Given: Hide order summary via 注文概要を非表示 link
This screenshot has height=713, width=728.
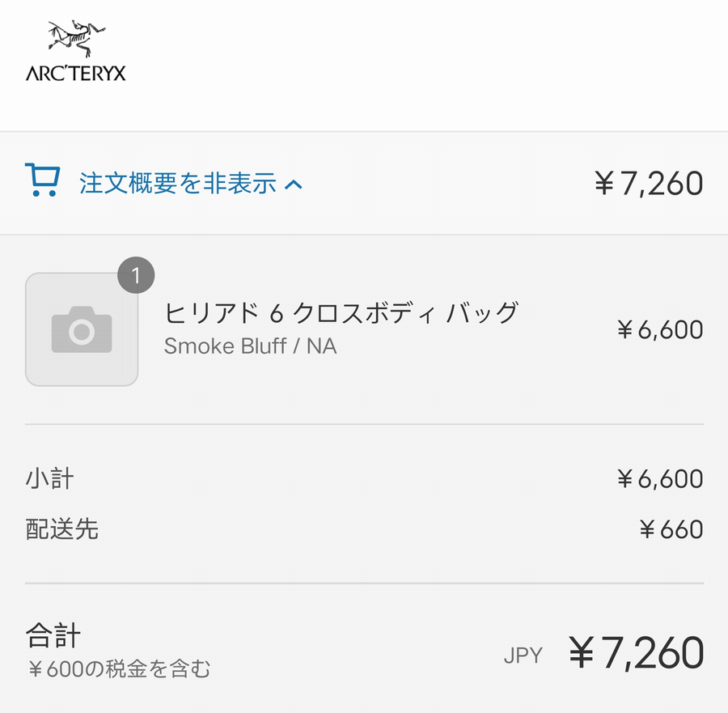Looking at the screenshot, I should point(177,184).
